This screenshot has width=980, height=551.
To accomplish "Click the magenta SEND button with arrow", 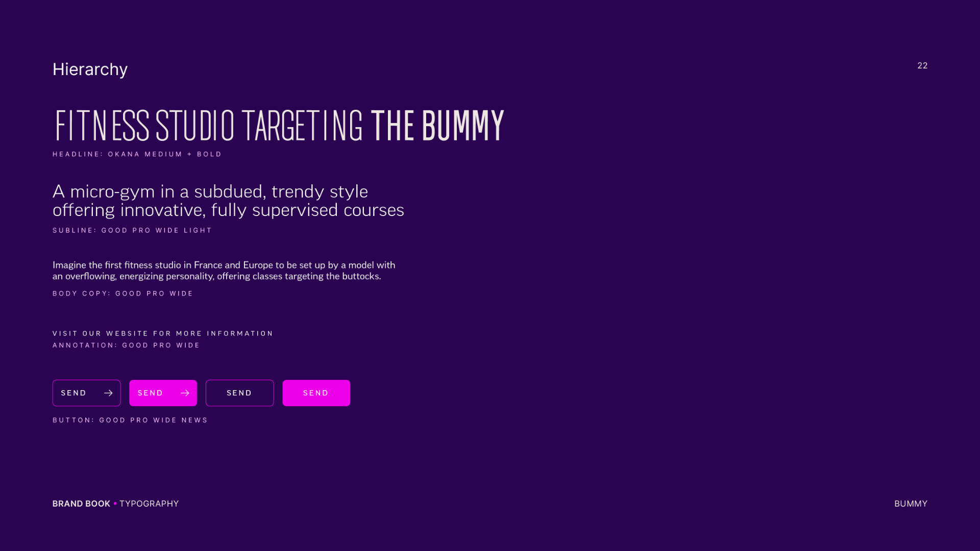I will [x=163, y=393].
